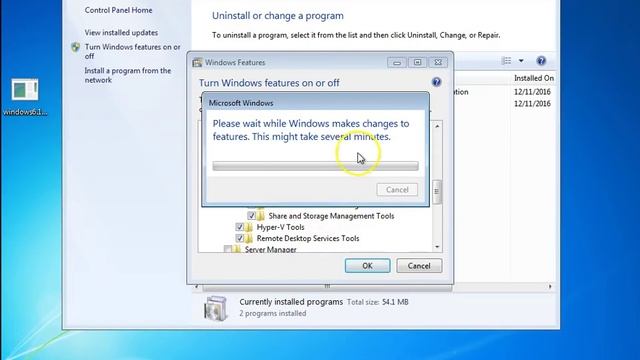Maximize the Windows Features dialog
The height and width of the screenshot is (360, 640).
417,62
